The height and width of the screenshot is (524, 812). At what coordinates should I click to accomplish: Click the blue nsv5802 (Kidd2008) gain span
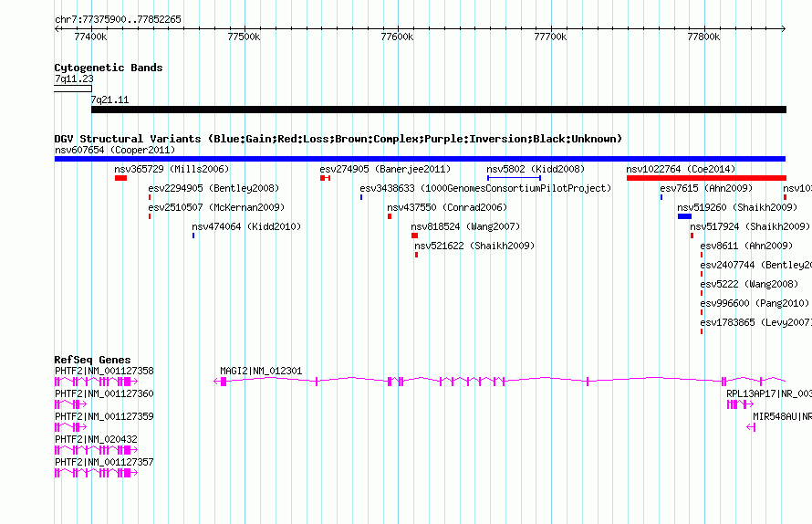pos(515,178)
